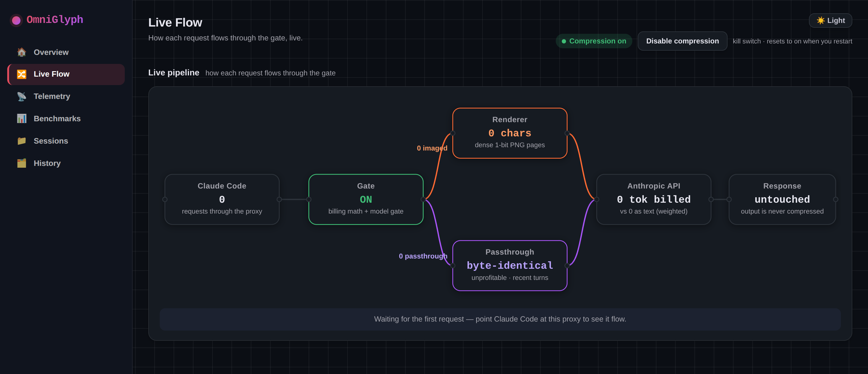Click 'dense 1-bit PNG pages' caption

coord(509,145)
